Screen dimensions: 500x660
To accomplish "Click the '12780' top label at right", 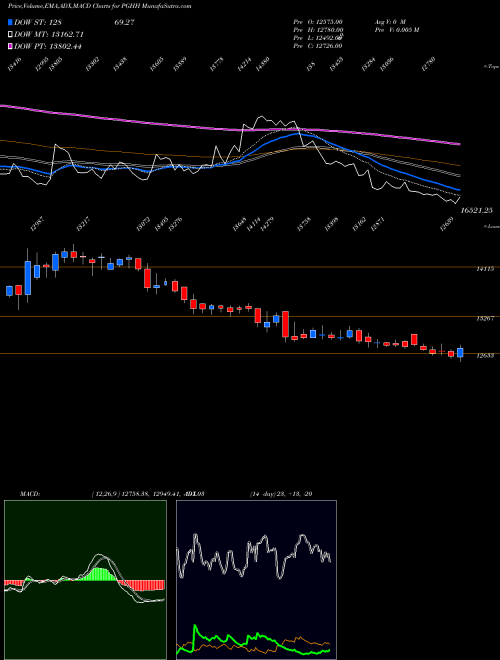I will point(430,64).
